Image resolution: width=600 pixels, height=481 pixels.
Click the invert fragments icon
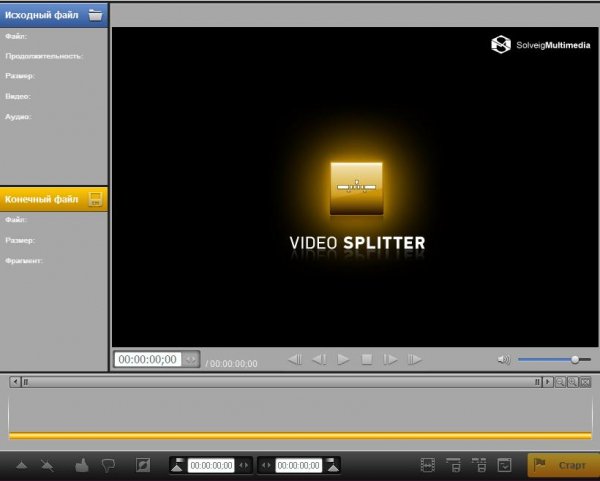click(143, 465)
